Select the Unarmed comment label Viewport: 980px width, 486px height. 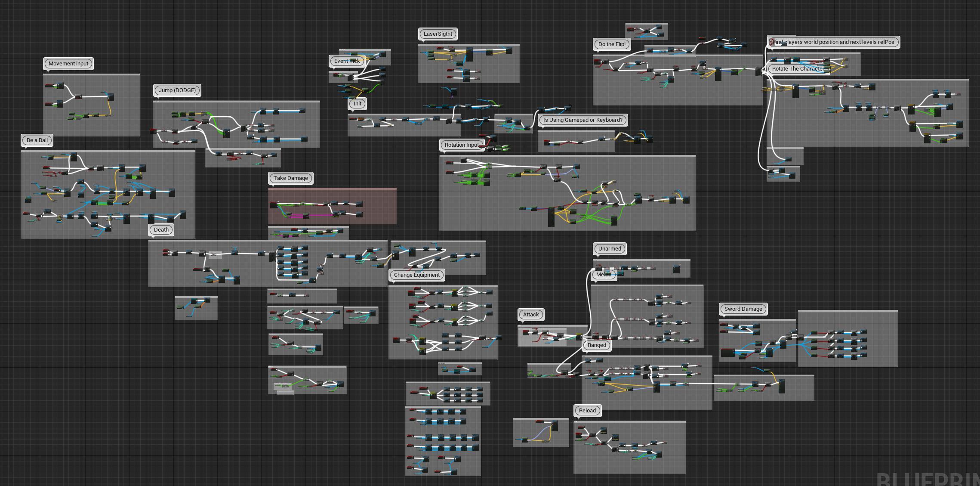610,249
